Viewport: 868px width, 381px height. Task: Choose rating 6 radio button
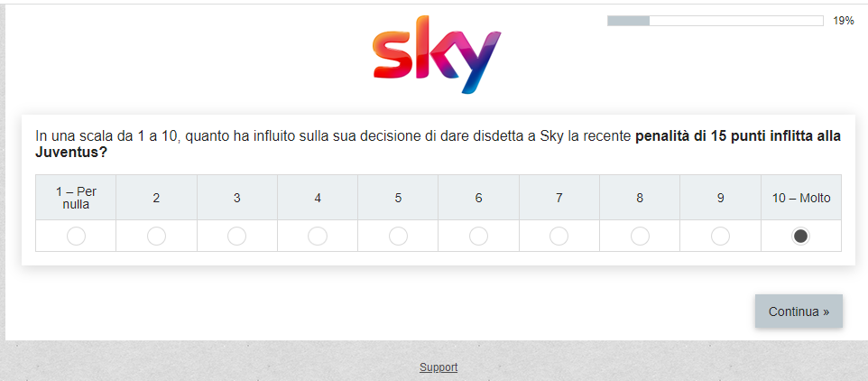click(479, 237)
